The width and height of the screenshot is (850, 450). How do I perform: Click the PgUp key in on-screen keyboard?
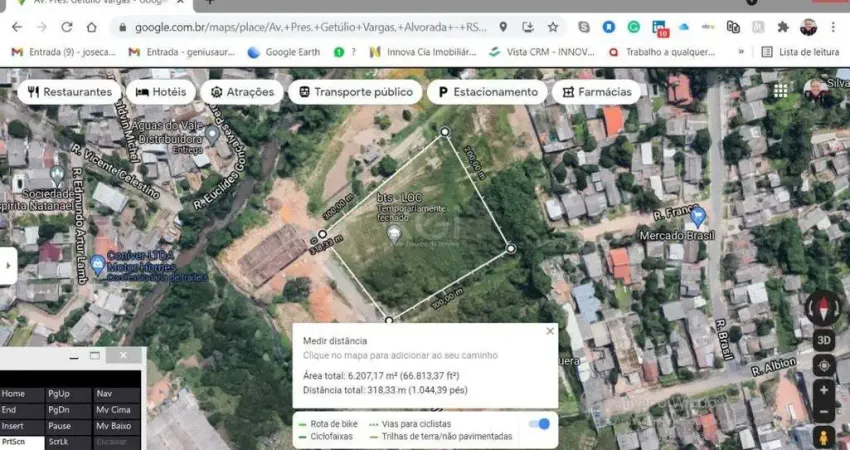68,394
